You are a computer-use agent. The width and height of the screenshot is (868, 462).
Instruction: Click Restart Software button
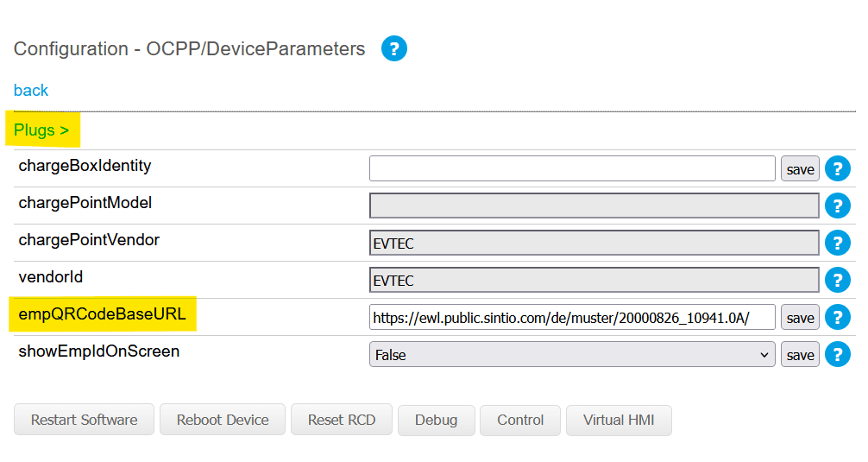[x=85, y=420]
